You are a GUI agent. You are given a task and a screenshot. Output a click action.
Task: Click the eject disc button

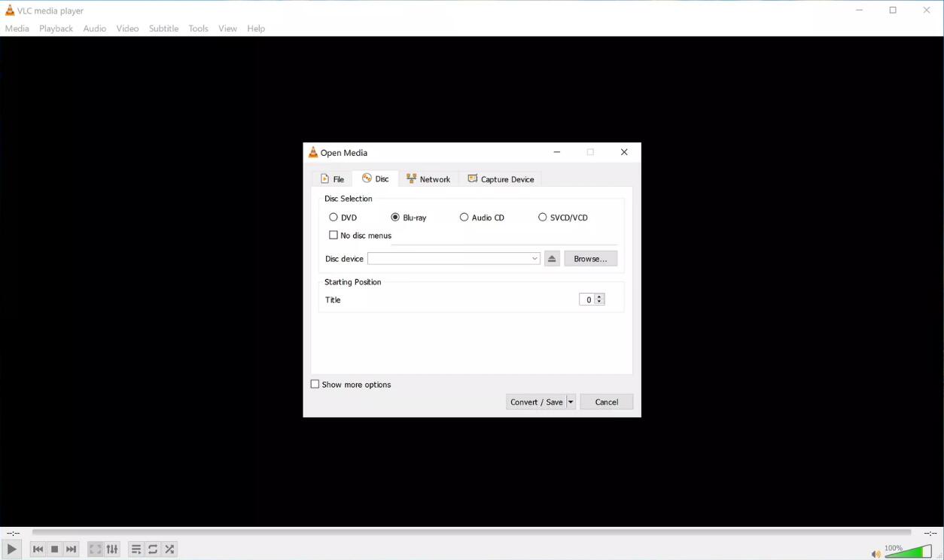552,259
